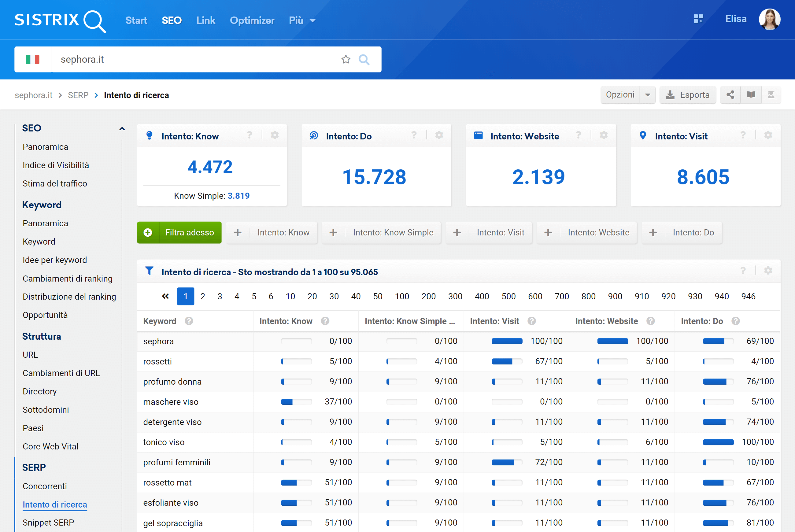The width and height of the screenshot is (795, 532).
Task: Click help icon next to Intento: Do column
Action: [736, 321]
